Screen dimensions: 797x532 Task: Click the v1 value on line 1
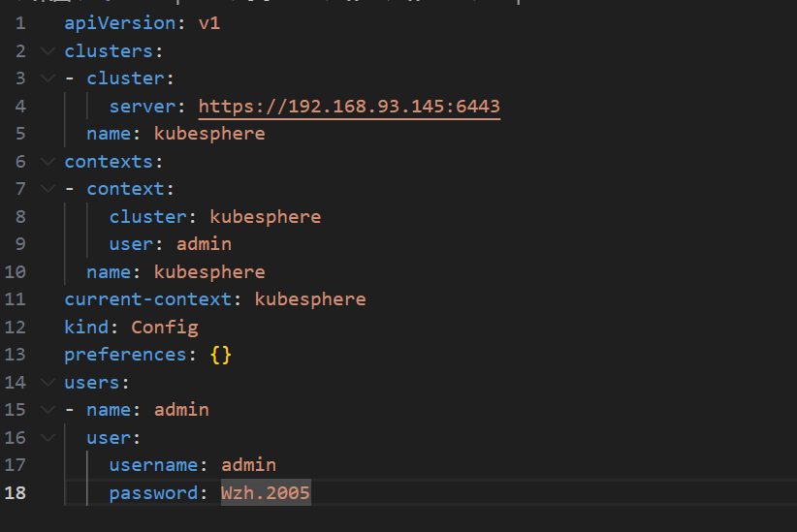(209, 23)
